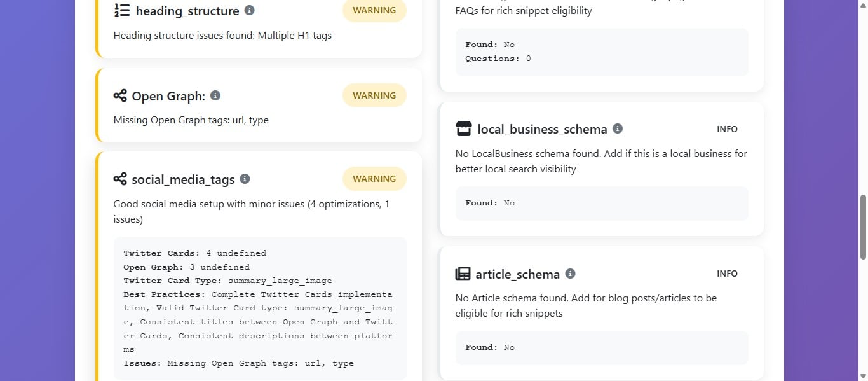The height and width of the screenshot is (381, 868).
Task: Click the INFO label on local_business_schema card
Action: click(727, 128)
